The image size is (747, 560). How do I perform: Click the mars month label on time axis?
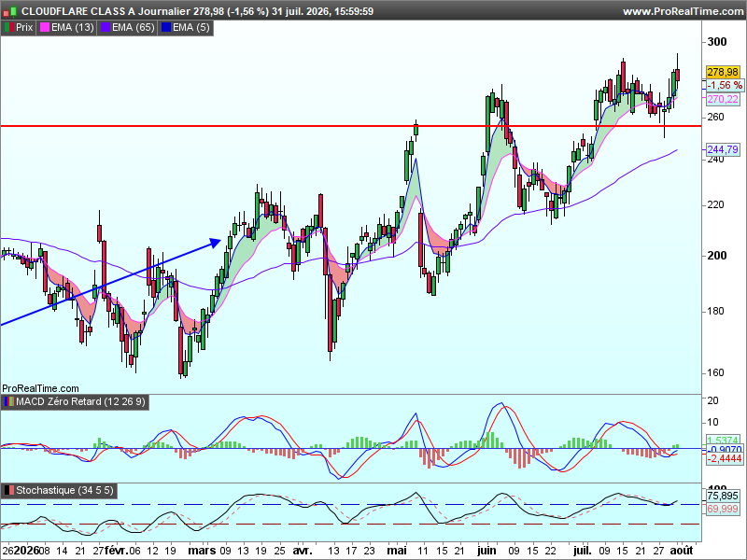pyautogui.click(x=202, y=551)
